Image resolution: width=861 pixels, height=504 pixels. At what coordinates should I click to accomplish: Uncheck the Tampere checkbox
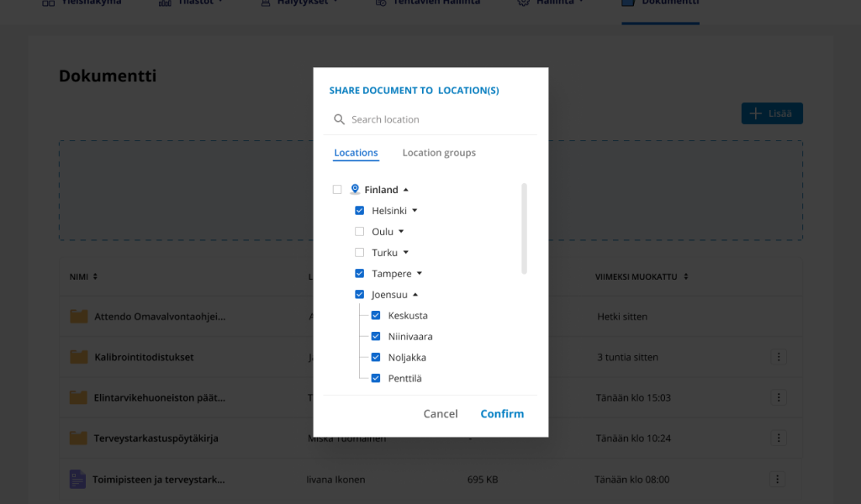click(359, 273)
